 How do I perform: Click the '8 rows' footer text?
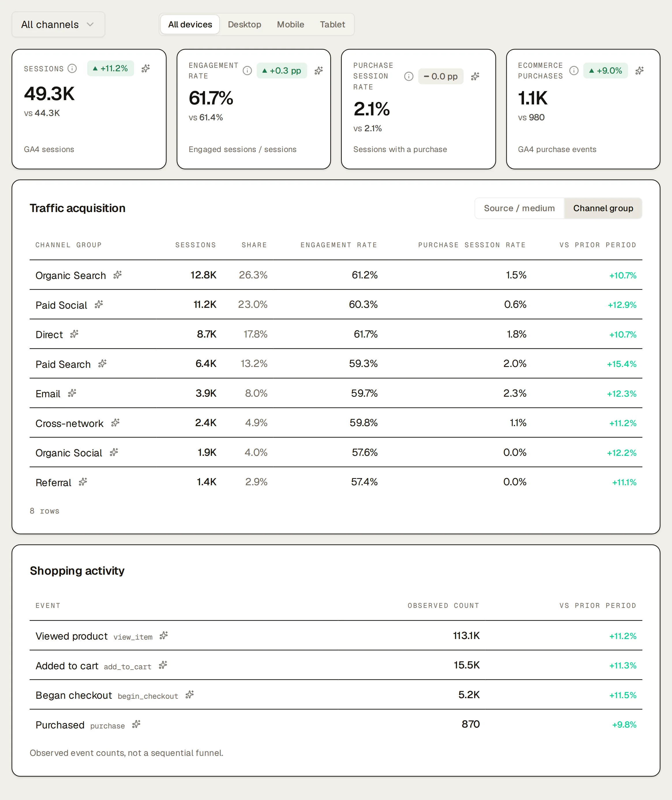point(45,511)
